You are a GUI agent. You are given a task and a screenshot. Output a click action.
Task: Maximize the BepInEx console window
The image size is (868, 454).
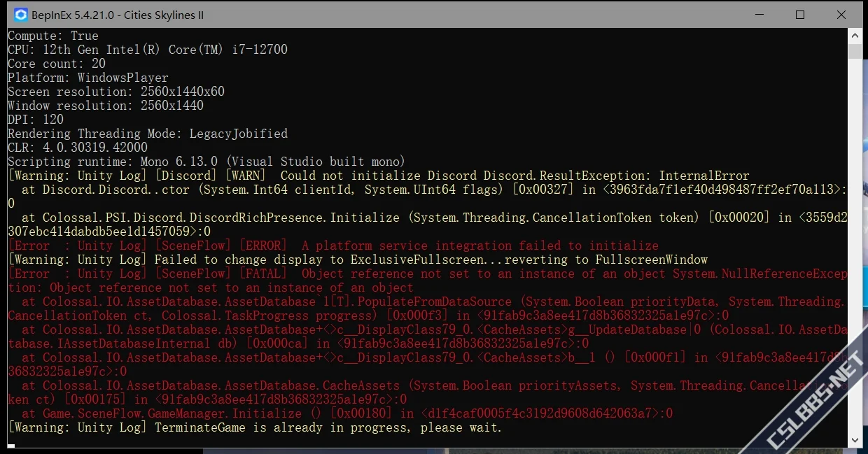pos(800,15)
